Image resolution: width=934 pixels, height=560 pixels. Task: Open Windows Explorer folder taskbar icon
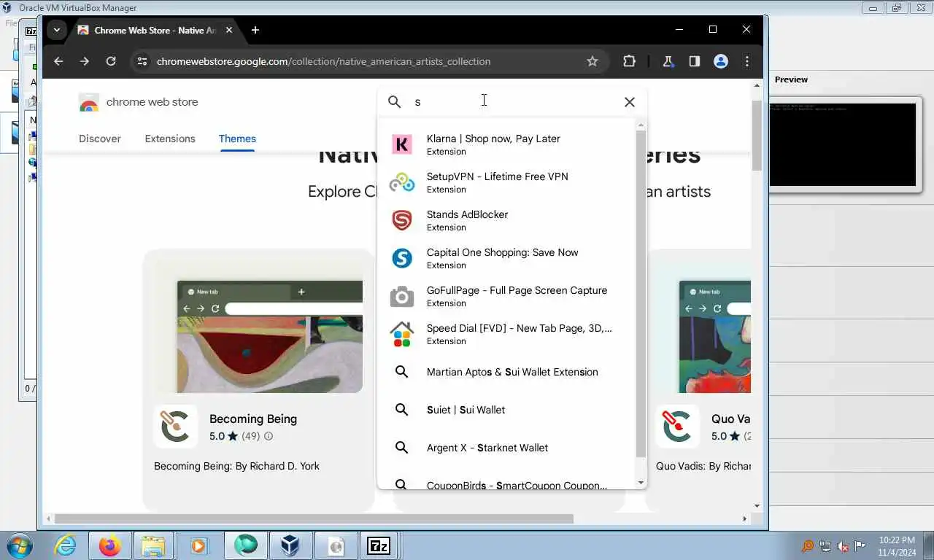click(154, 545)
